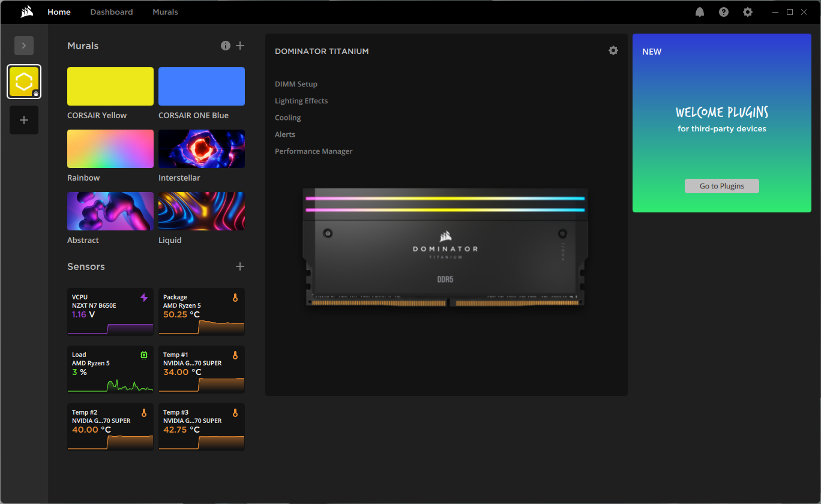Screen dimensions: 821x504
Task: Click the Temp #1 thermometer icon
Action: (x=235, y=355)
